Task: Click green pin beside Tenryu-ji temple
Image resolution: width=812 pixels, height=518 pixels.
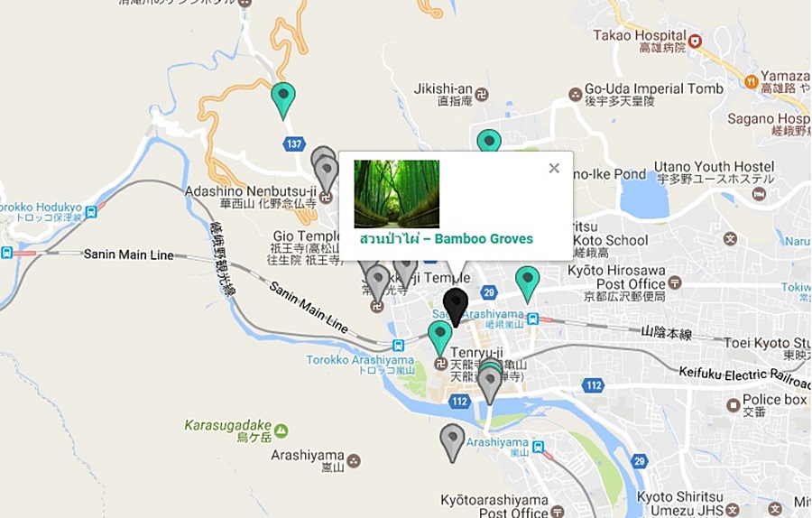Action: [440, 339]
